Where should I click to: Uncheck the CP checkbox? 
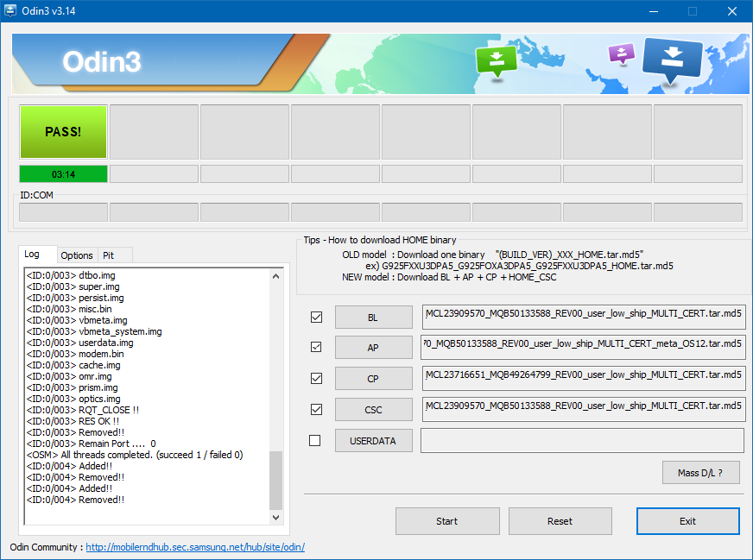pos(316,378)
